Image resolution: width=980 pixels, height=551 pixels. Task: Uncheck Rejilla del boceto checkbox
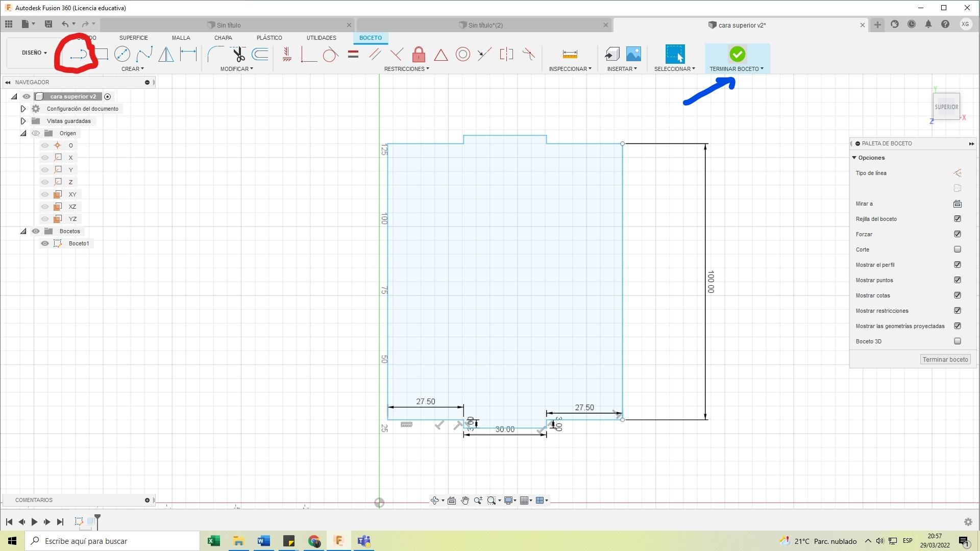pos(957,219)
